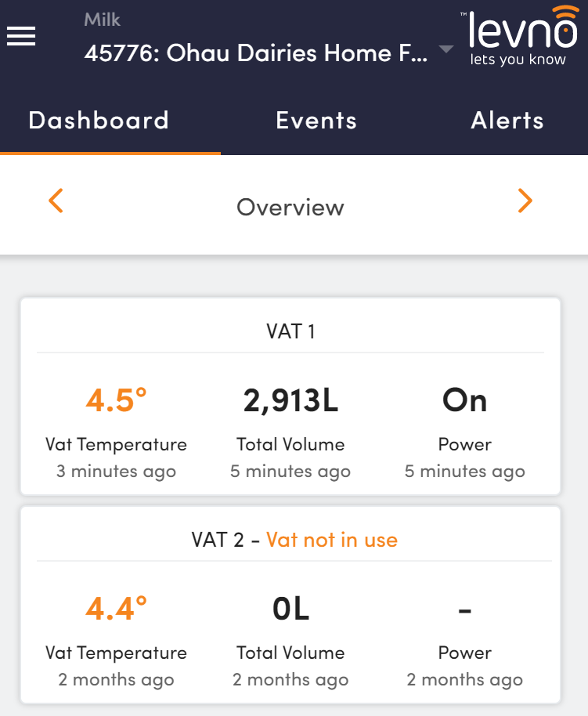
Task: Click the Levno logo
Action: [x=520, y=36]
